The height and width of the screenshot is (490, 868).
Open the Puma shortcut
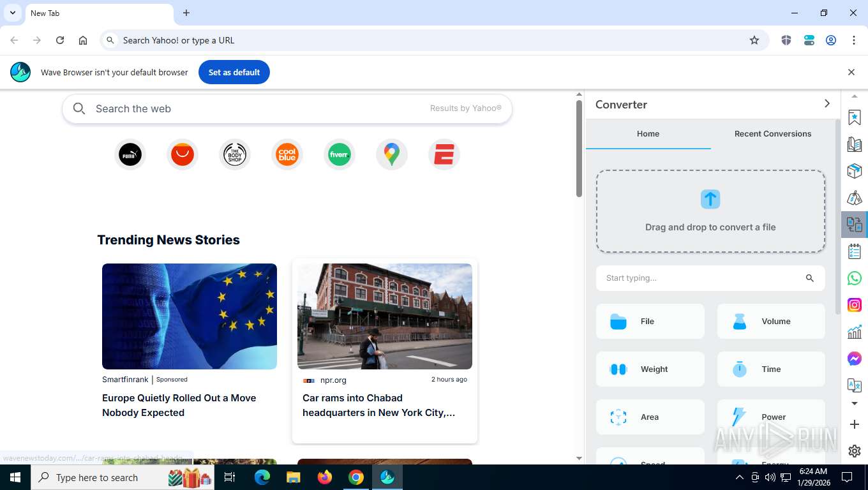(x=130, y=154)
